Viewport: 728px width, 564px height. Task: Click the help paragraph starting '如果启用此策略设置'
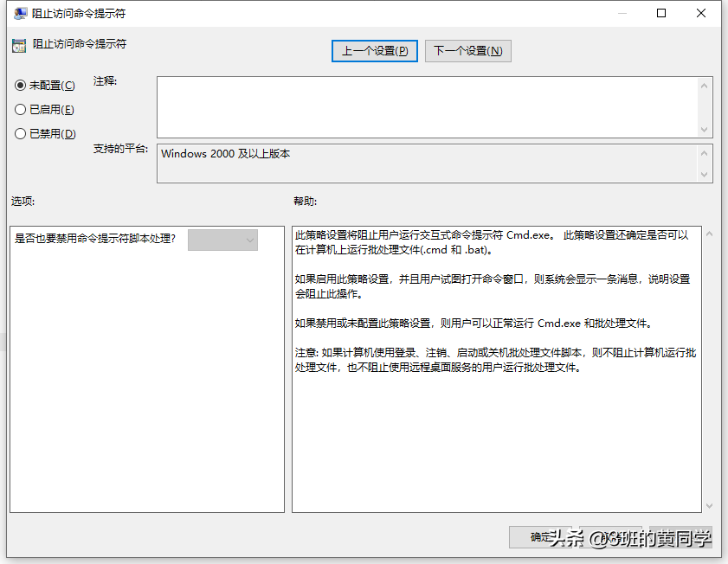(493, 286)
